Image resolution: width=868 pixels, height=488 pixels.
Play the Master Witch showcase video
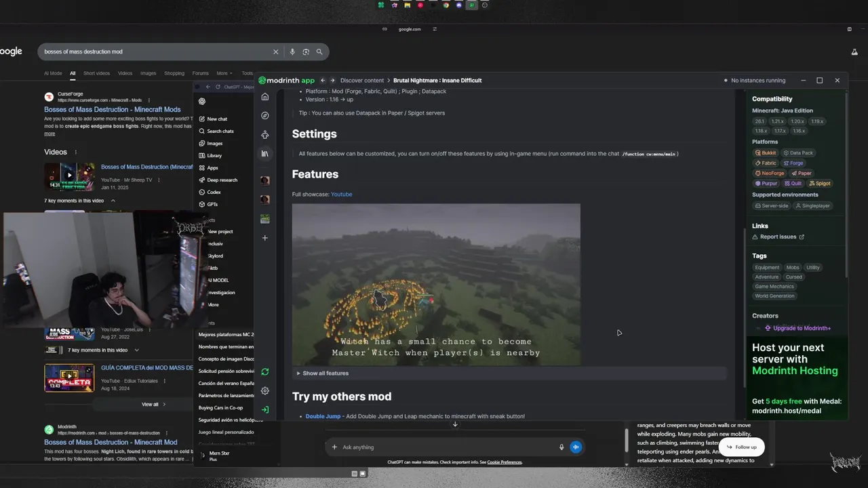coord(436,285)
